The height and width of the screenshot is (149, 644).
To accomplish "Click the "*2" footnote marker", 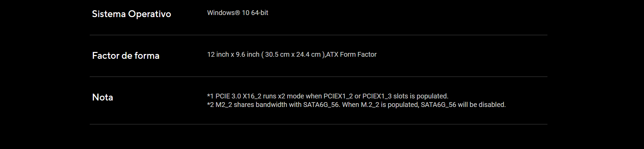I will (x=211, y=105).
